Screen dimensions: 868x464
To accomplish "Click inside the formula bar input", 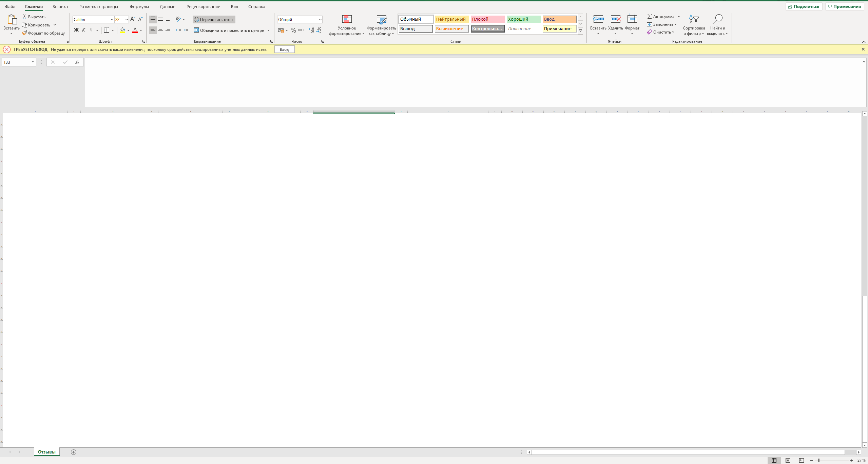I will point(473,82).
